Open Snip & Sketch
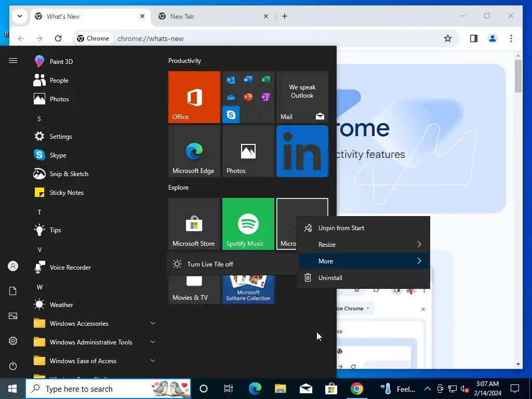The image size is (532, 399). (x=61, y=174)
